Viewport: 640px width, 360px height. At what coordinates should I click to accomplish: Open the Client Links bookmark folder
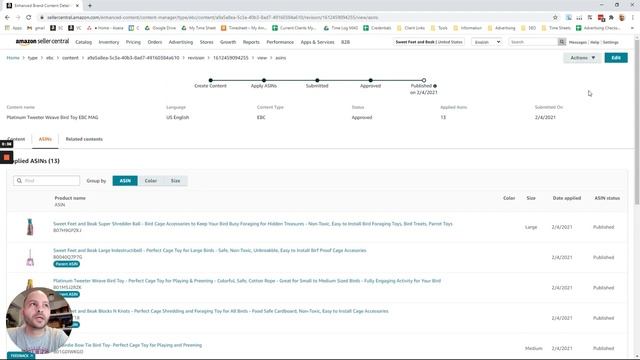point(411,28)
